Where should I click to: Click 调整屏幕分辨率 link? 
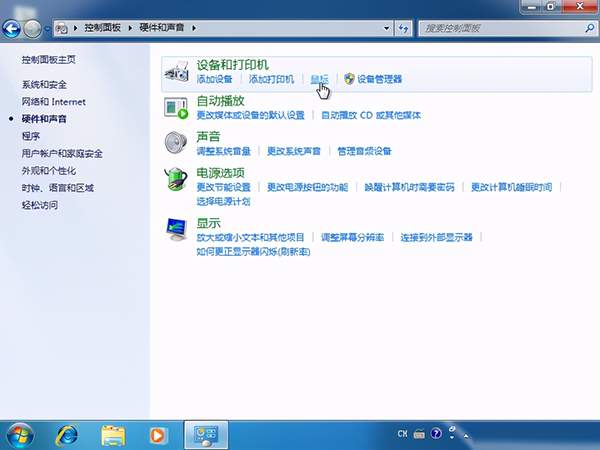coord(352,238)
